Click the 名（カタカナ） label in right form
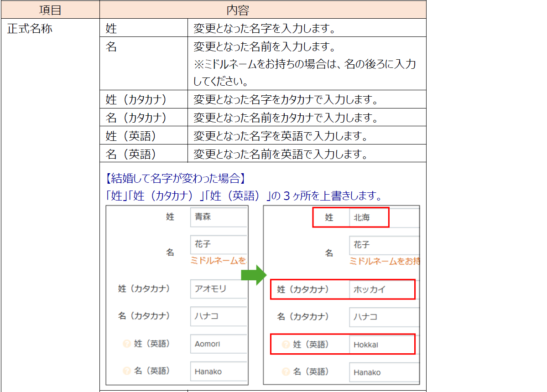This screenshot has height=392, width=547. pos(303,317)
